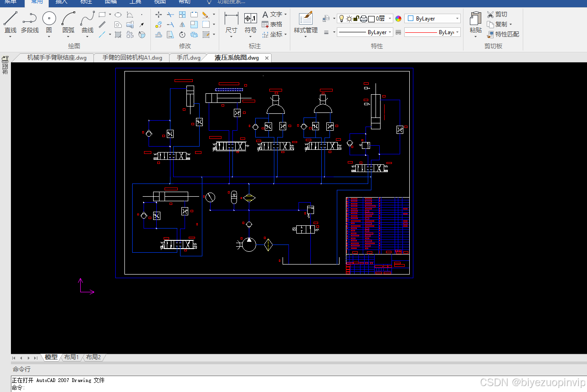This screenshot has height=392, width=587.
Task: Open the red ByLayer lineweight dropdown
Action: tap(432, 32)
